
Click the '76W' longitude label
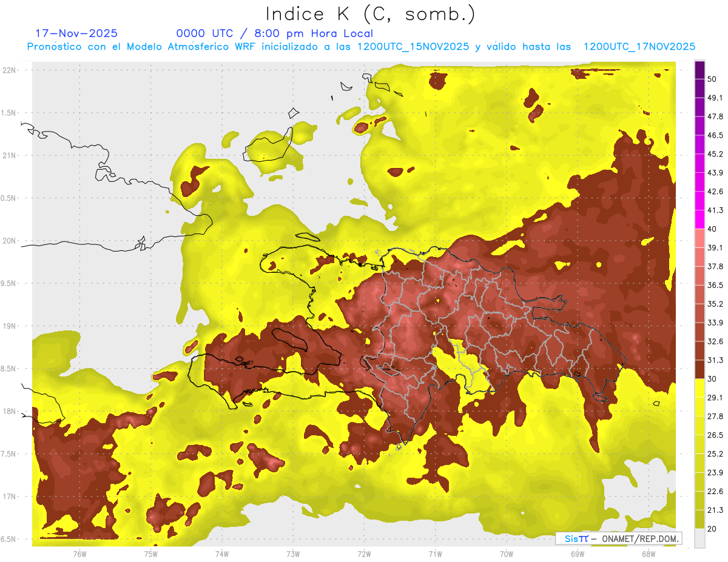pyautogui.click(x=79, y=554)
